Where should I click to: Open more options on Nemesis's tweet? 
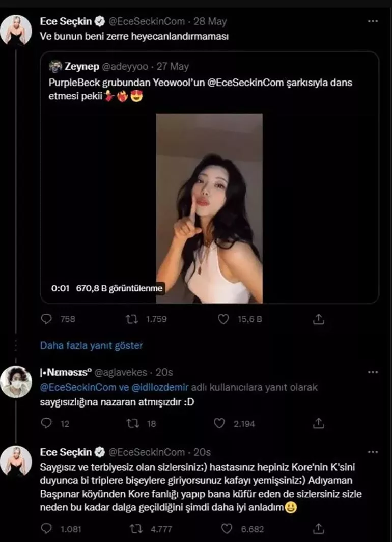point(373,372)
